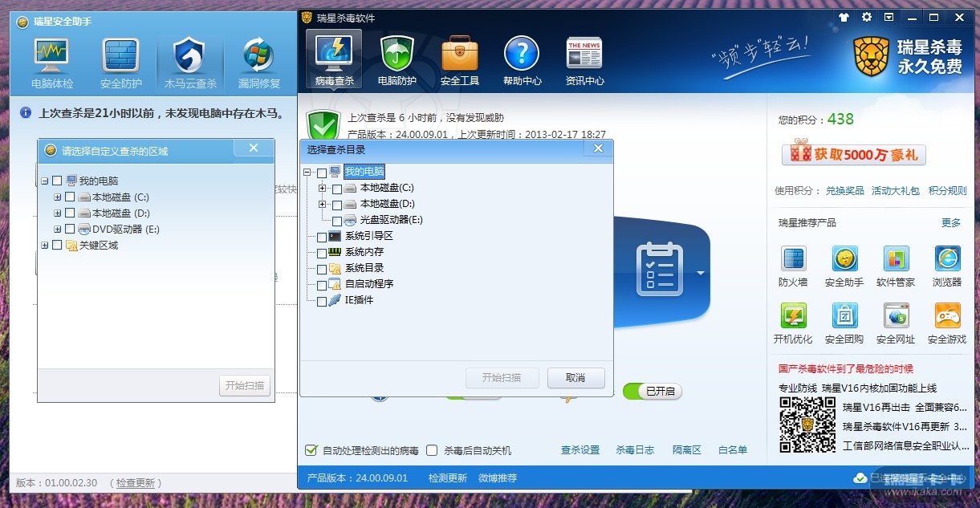Open the title bar dropdown menu icon

(x=889, y=17)
